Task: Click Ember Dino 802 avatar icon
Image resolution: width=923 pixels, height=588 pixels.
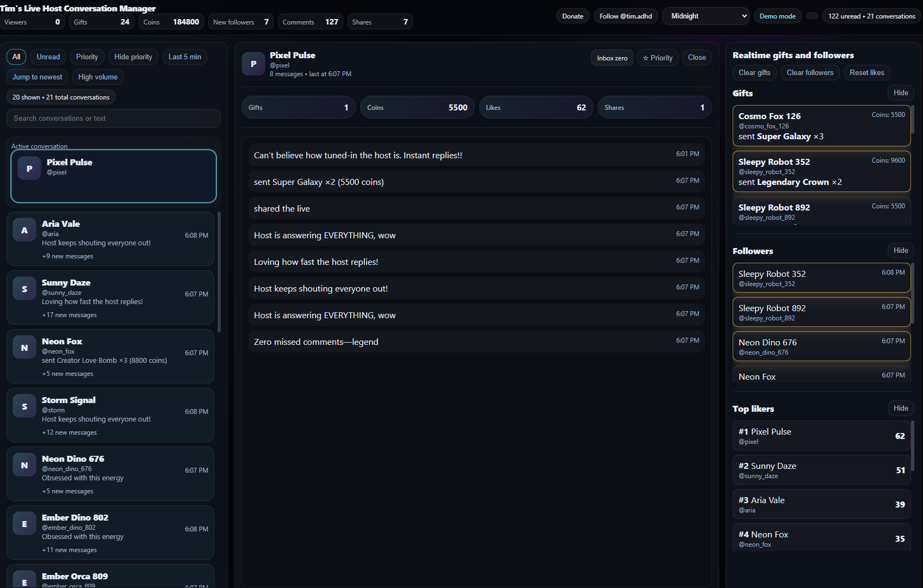Action: [24, 524]
